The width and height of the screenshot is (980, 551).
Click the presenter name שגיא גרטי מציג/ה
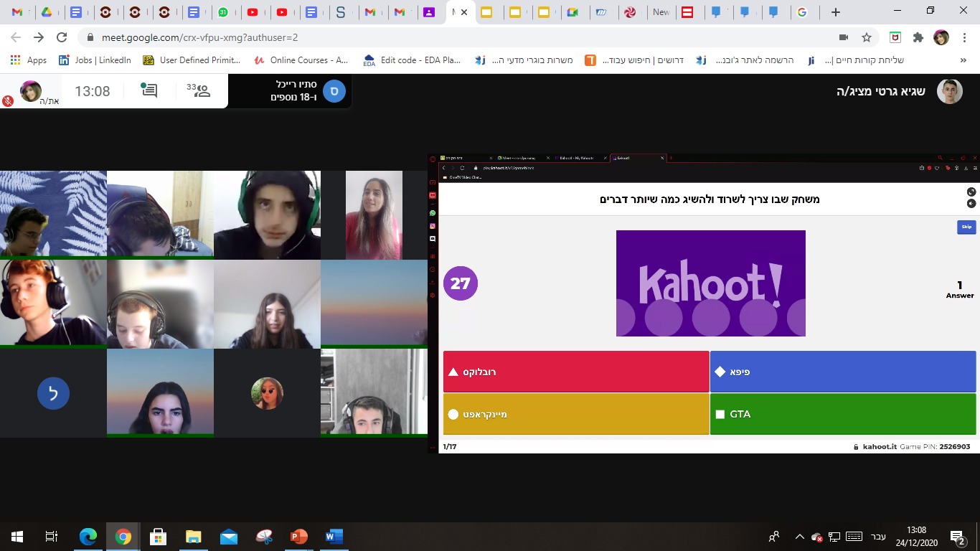click(x=881, y=91)
